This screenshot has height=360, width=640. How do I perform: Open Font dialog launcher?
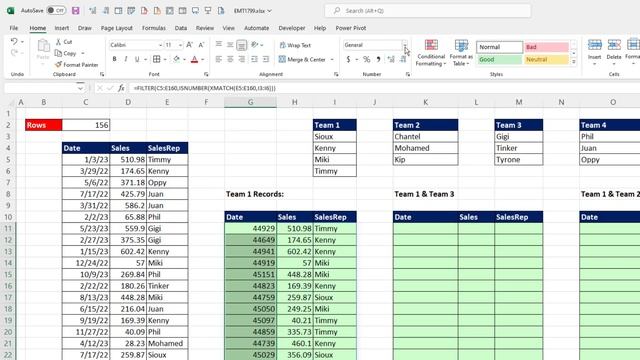[x=206, y=74]
